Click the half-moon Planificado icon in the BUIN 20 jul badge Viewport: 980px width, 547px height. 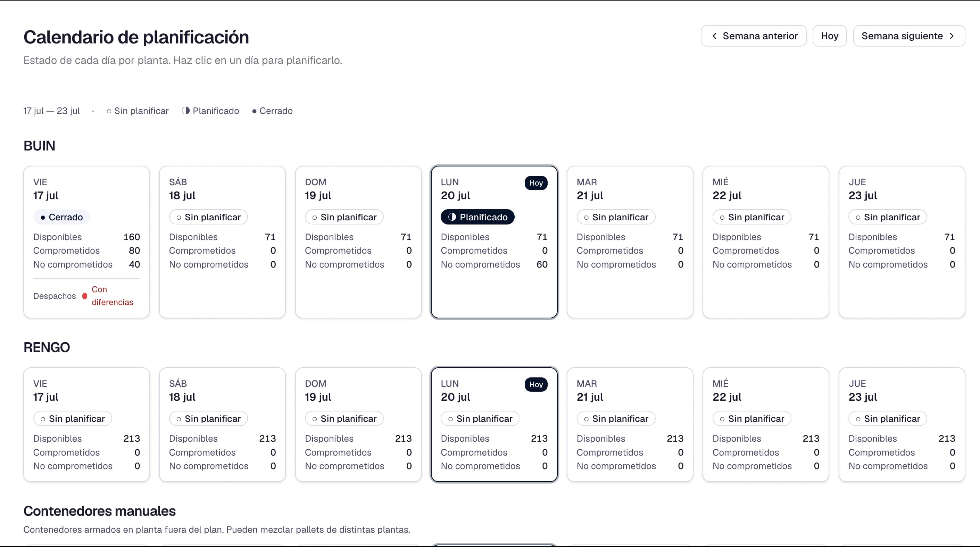pos(452,217)
